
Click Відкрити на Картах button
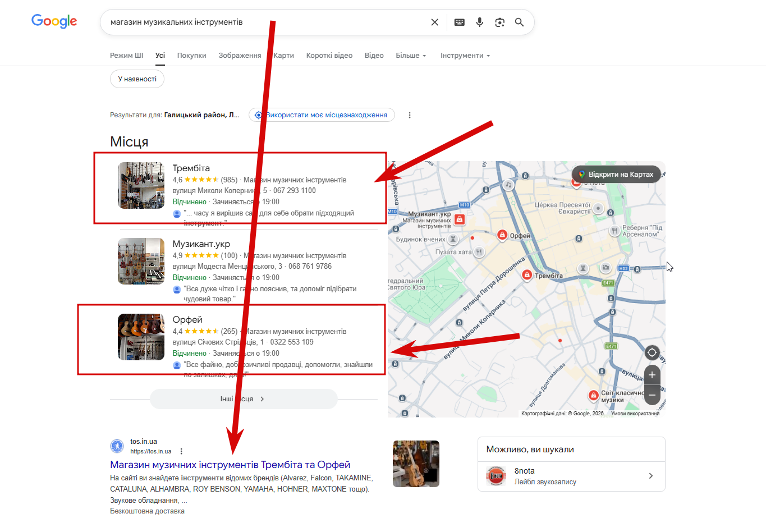[x=616, y=175]
